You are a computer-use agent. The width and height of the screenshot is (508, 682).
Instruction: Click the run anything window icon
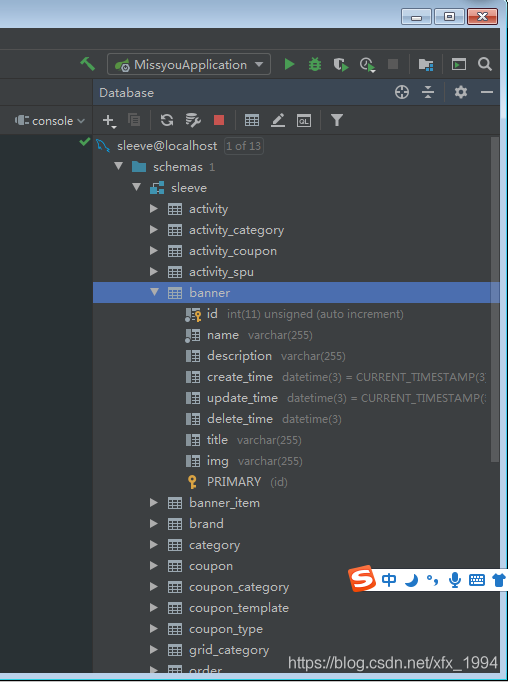458,64
